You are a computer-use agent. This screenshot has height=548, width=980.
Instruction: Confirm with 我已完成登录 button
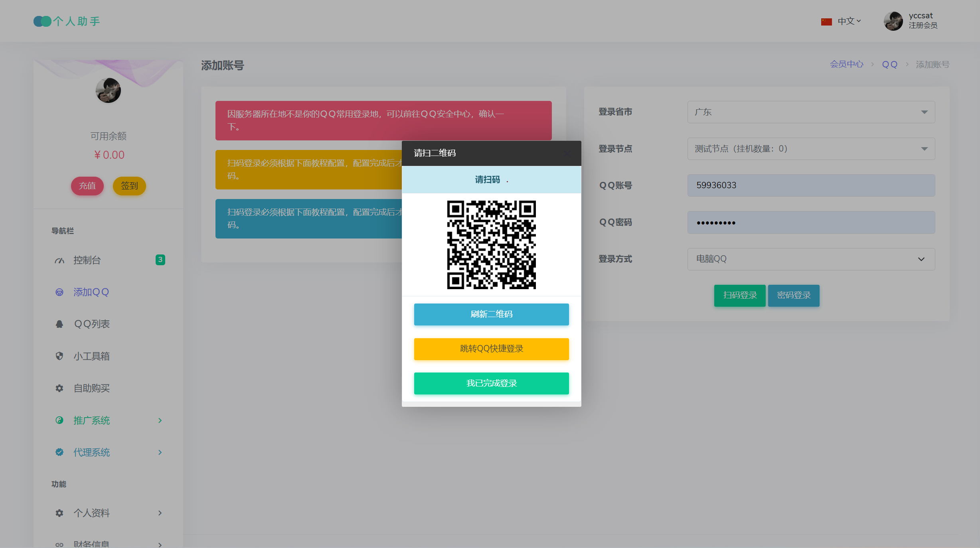(x=491, y=383)
